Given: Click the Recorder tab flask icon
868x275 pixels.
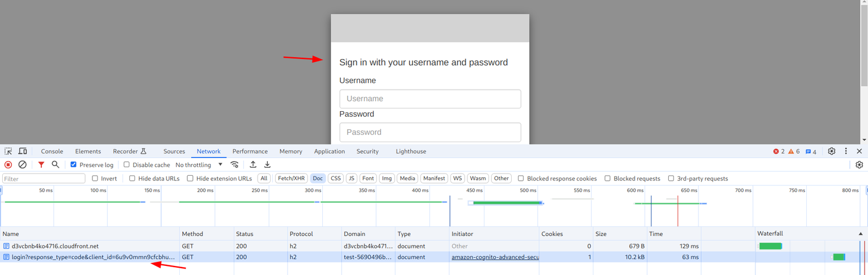Looking at the screenshot, I should pos(144,151).
